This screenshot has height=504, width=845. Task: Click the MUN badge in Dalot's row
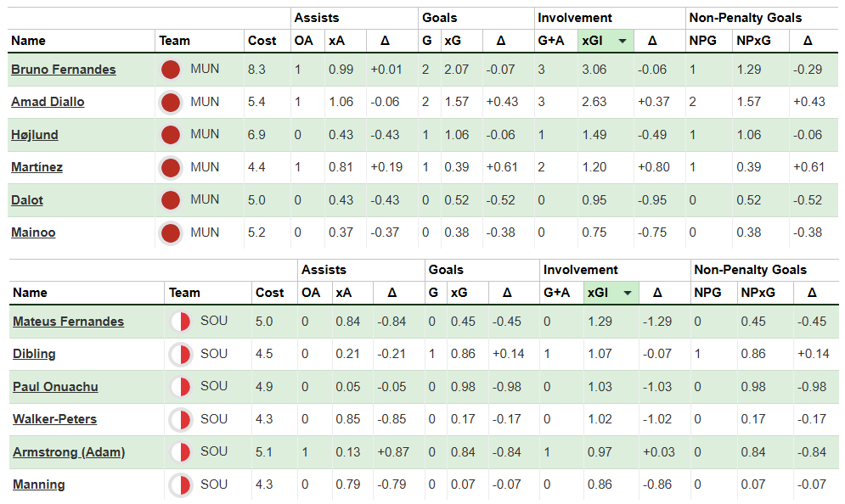tap(170, 200)
